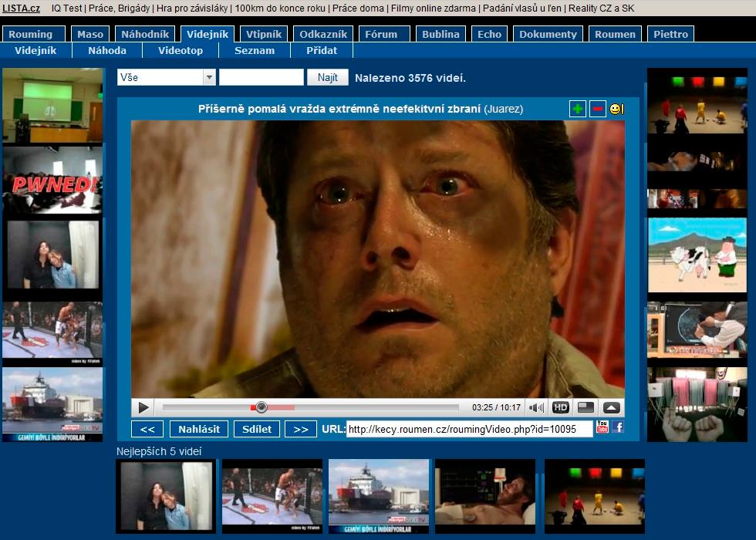This screenshot has width=756, height=540.
Task: Click the Filmy online zdarma link
Action: click(434, 8)
